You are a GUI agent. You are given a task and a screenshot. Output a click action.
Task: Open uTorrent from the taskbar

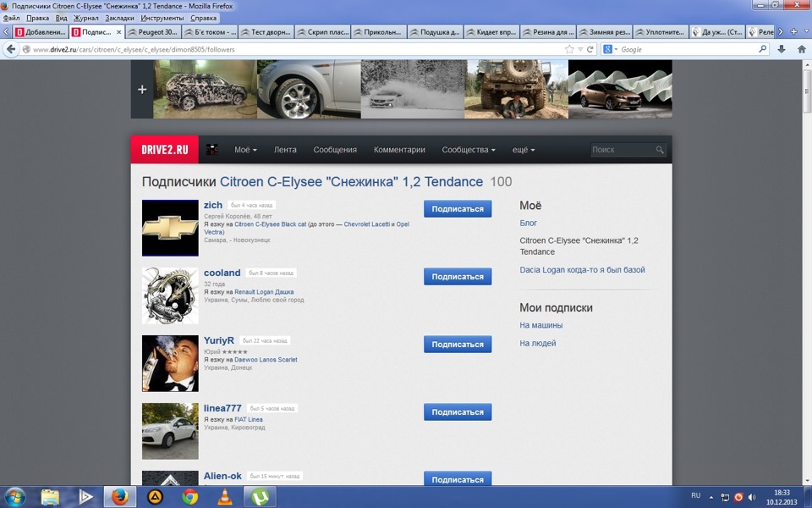click(x=260, y=497)
